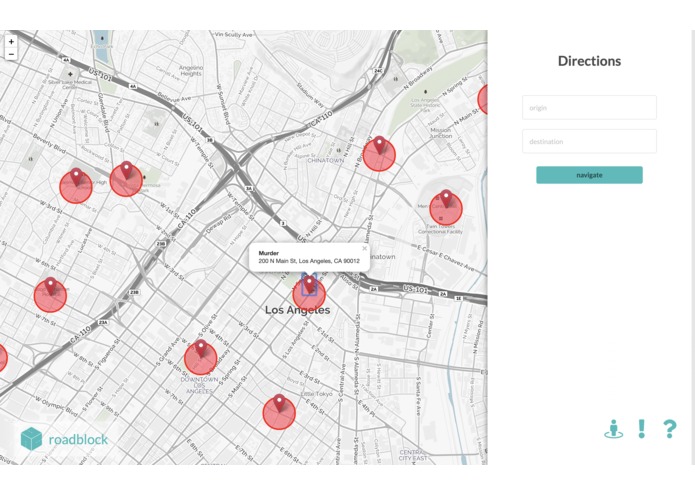Select marker near E 4th St Little Tokyo
The image size is (695, 494).
click(279, 404)
